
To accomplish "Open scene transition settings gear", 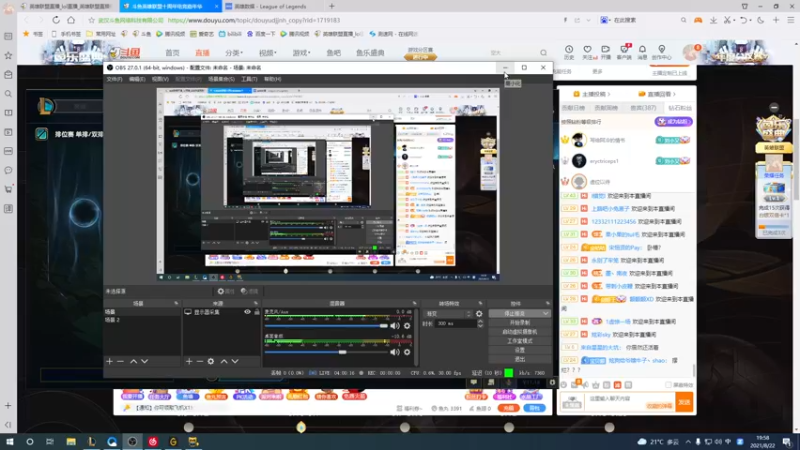I will click(479, 314).
